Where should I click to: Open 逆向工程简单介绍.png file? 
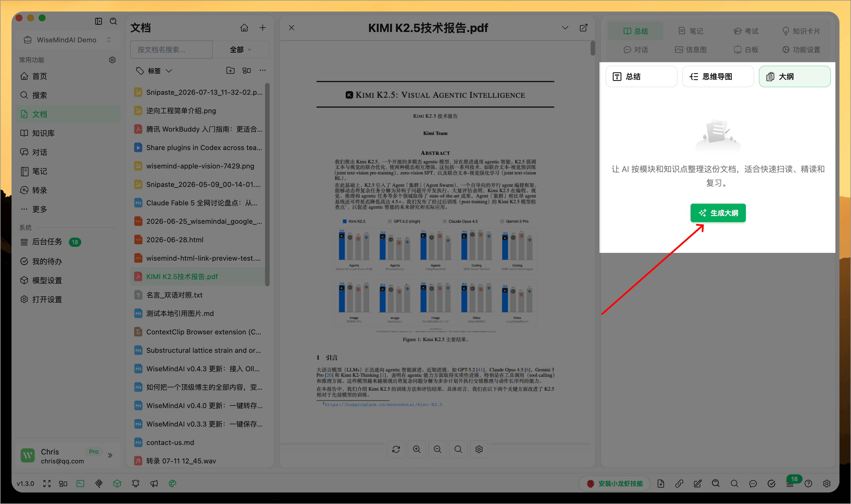tap(198, 111)
